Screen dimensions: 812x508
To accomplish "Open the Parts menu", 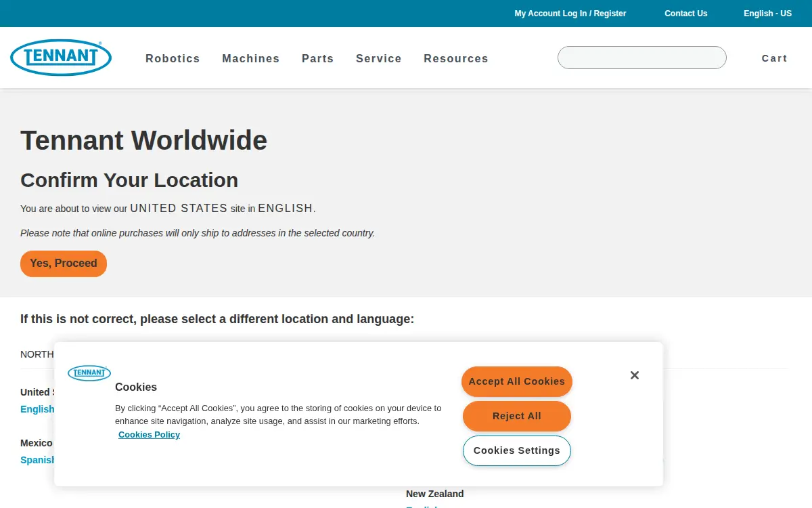I will 318,59.
